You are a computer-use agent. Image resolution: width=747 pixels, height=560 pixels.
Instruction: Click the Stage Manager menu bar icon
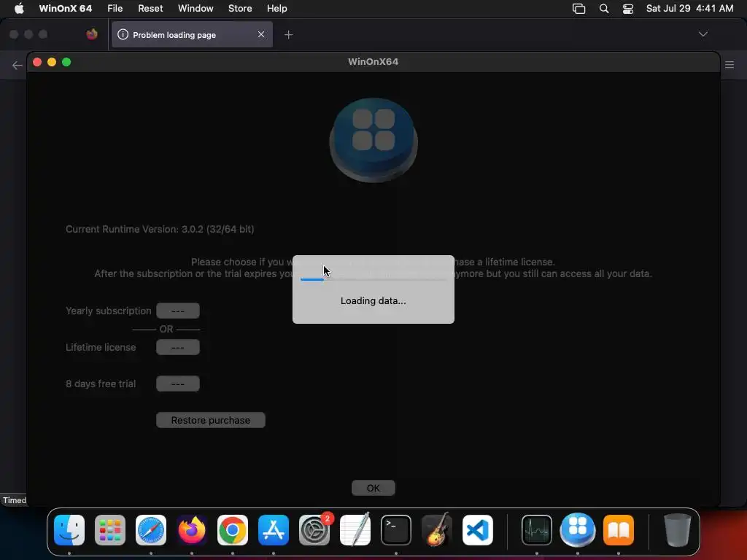(578, 9)
